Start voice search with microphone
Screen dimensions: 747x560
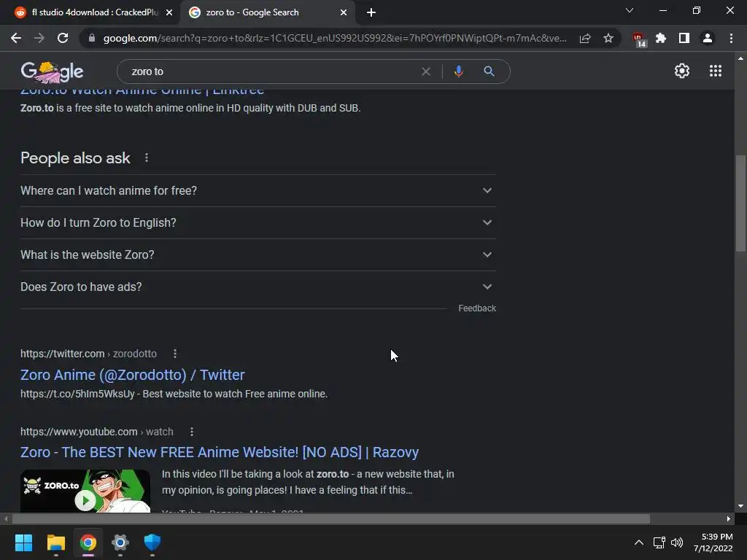click(458, 71)
